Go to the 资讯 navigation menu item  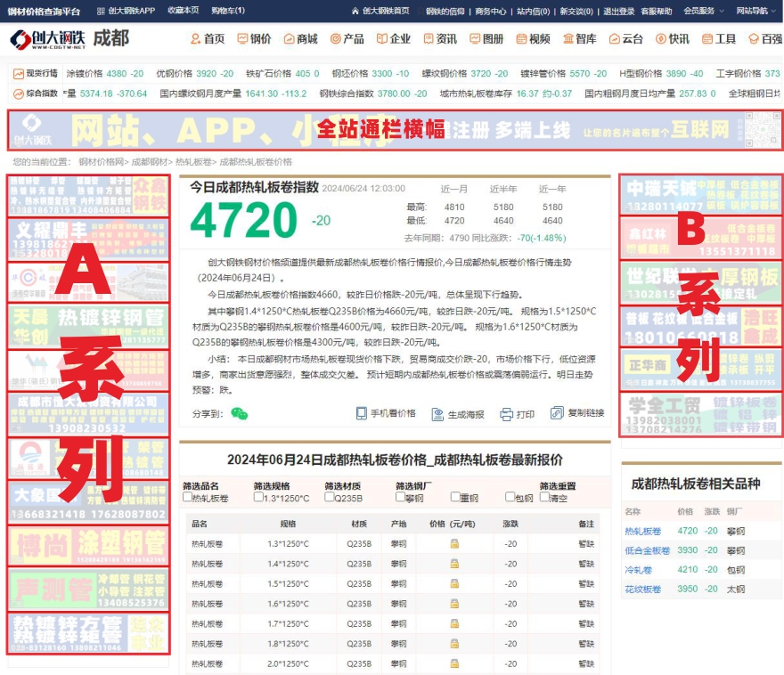[x=439, y=39]
